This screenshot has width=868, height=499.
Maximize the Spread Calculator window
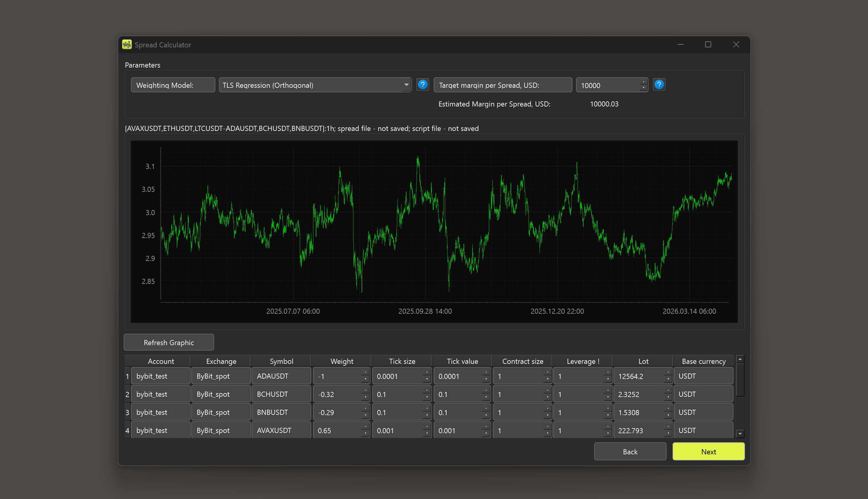(708, 45)
